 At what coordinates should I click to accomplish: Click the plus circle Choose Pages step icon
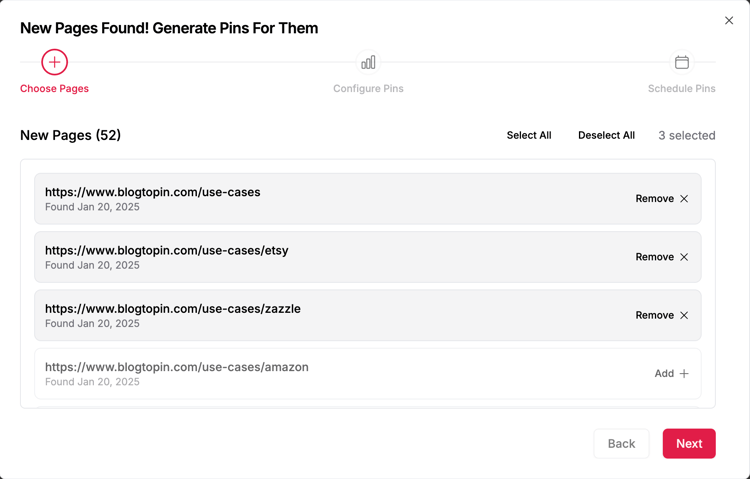point(54,62)
